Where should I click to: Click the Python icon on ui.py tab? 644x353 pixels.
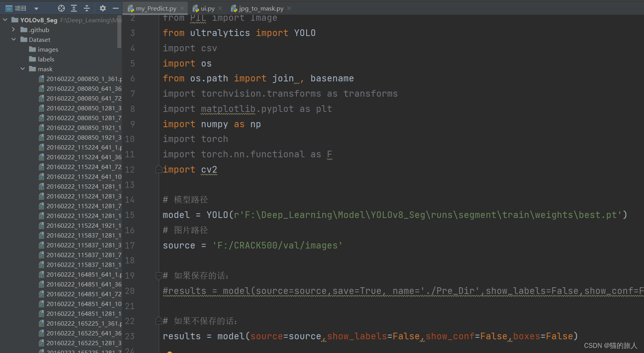pyautogui.click(x=196, y=8)
